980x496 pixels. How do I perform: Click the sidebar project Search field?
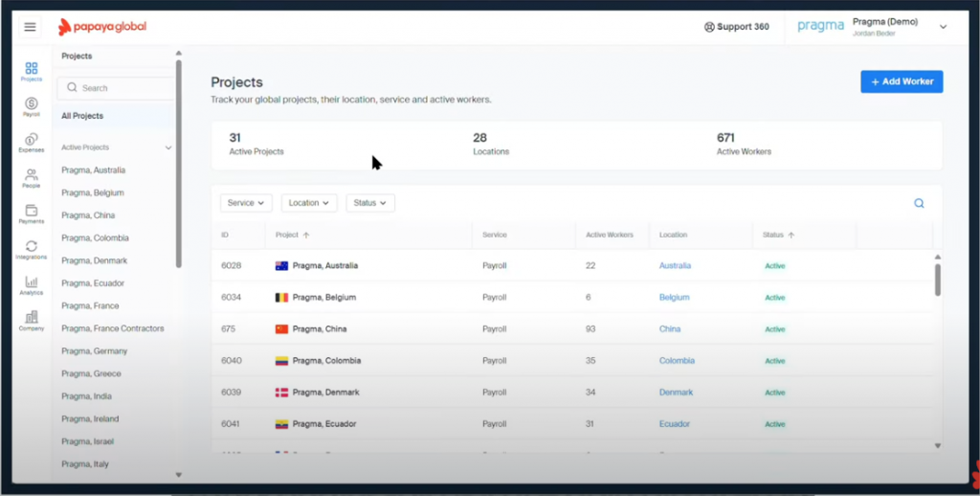(115, 88)
